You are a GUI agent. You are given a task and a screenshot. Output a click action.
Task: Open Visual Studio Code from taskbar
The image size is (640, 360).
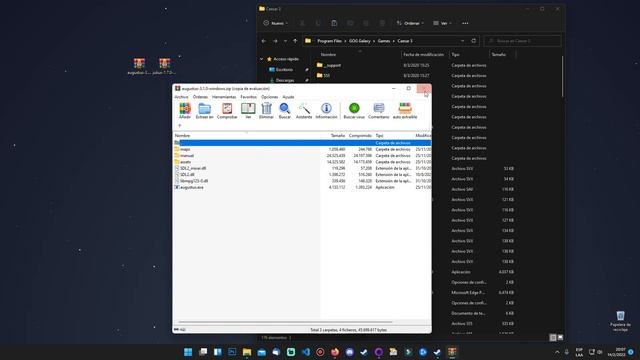(306, 352)
